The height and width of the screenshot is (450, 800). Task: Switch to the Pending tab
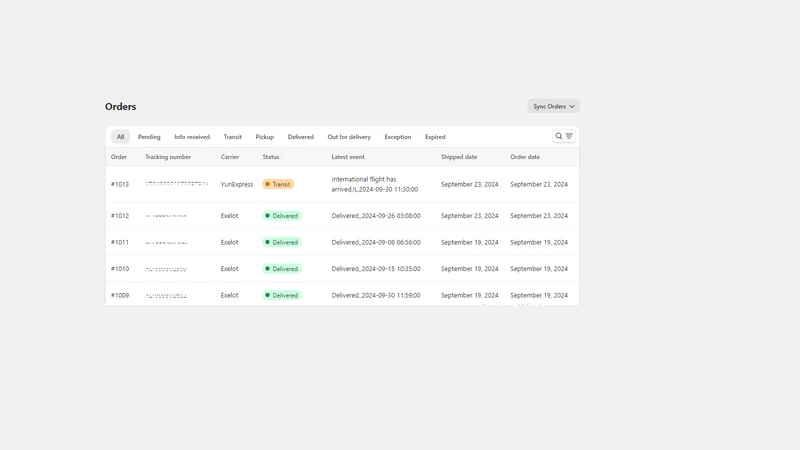(x=149, y=137)
